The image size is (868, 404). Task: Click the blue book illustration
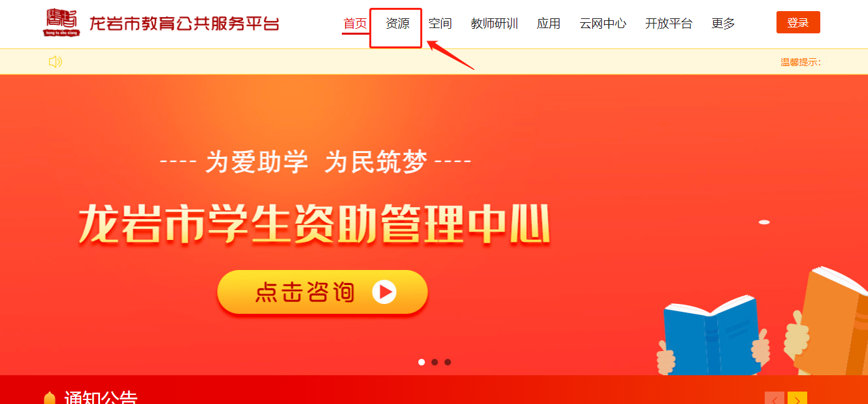click(x=712, y=337)
